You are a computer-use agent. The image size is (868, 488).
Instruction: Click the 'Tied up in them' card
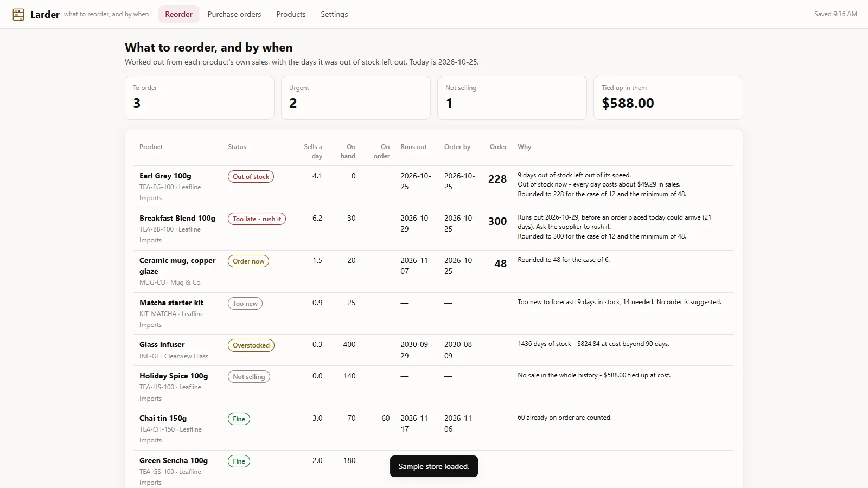(x=668, y=98)
